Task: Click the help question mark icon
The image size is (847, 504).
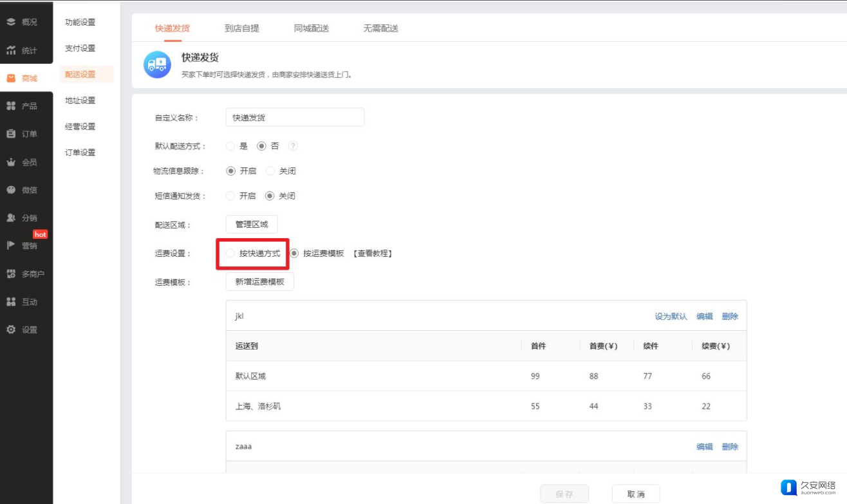Action: [293, 146]
